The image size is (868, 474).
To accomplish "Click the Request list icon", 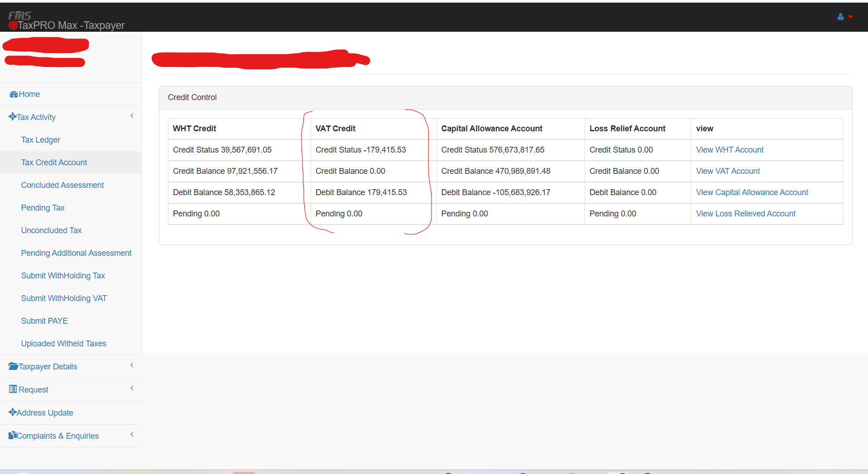I will (x=13, y=389).
